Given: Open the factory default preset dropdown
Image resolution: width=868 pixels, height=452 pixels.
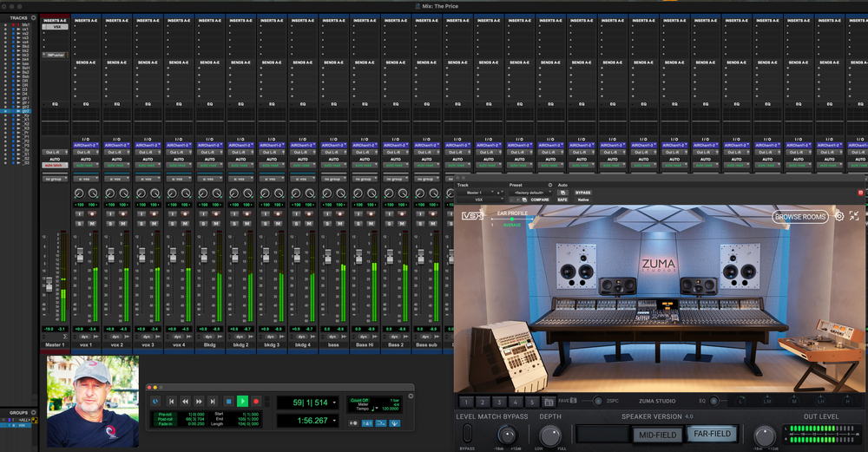Looking at the screenshot, I should [x=529, y=192].
